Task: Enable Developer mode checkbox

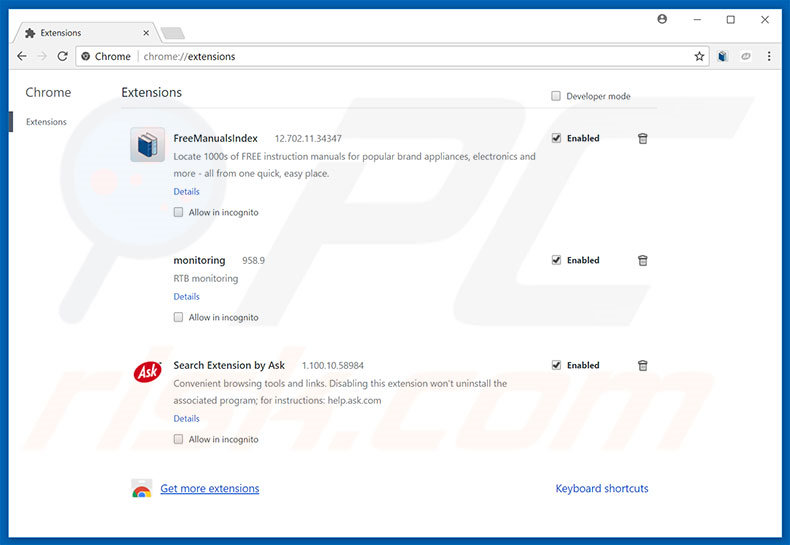Action: (x=556, y=96)
